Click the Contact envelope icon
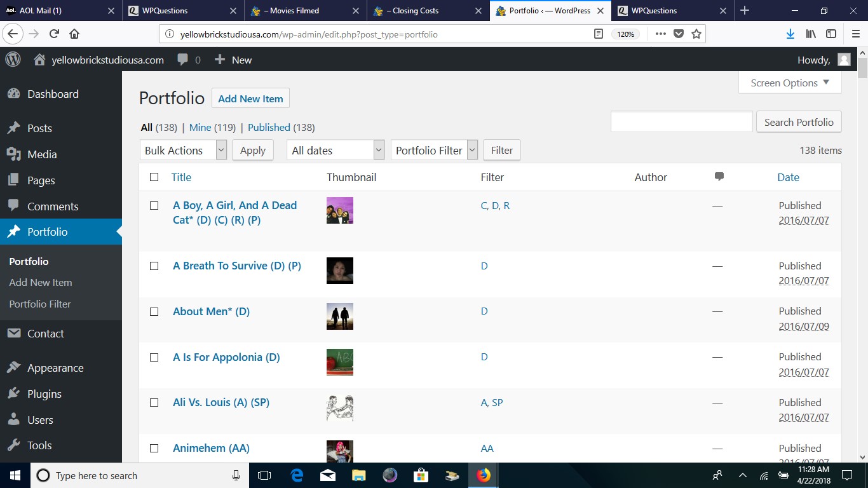 click(x=13, y=334)
